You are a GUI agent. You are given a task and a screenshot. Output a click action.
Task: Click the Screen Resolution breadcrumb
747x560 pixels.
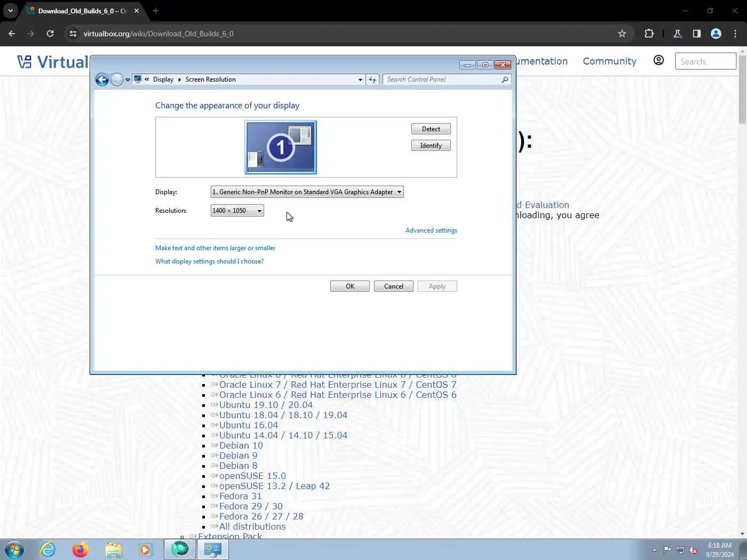210,79
